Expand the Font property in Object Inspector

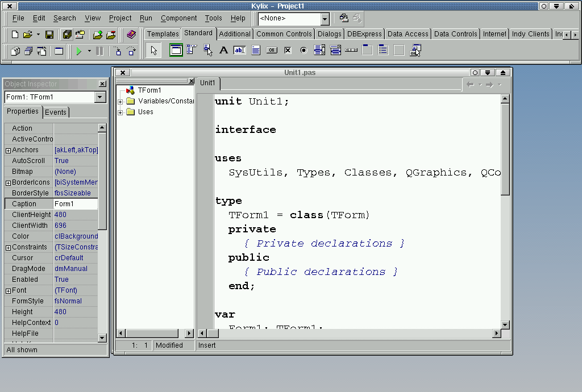[8, 291]
